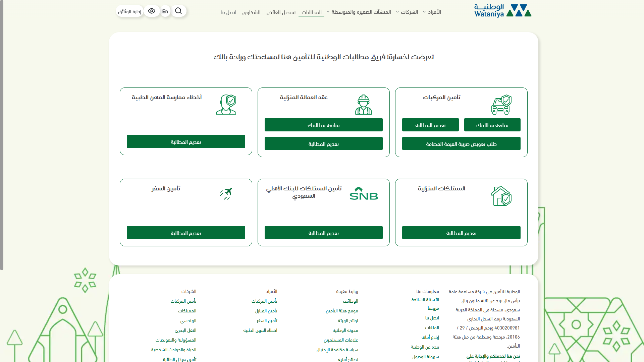Click the travel insurance airplane icon

coord(226,194)
